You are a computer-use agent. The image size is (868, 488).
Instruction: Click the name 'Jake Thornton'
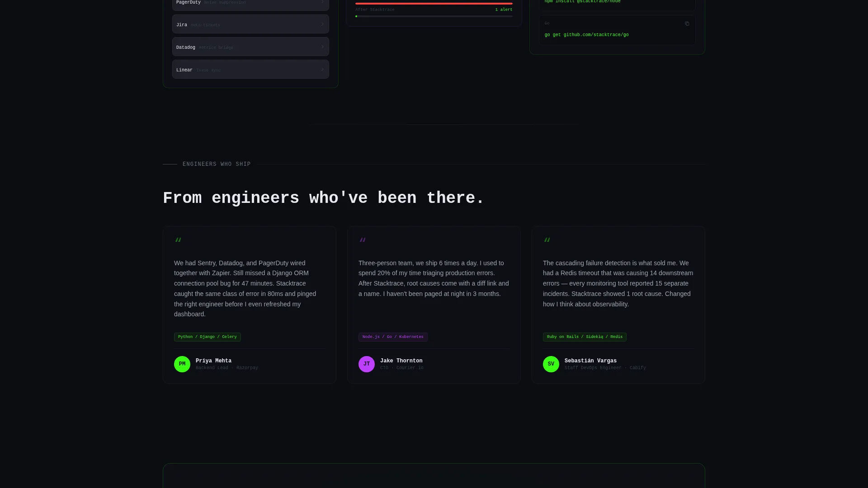[x=401, y=361]
